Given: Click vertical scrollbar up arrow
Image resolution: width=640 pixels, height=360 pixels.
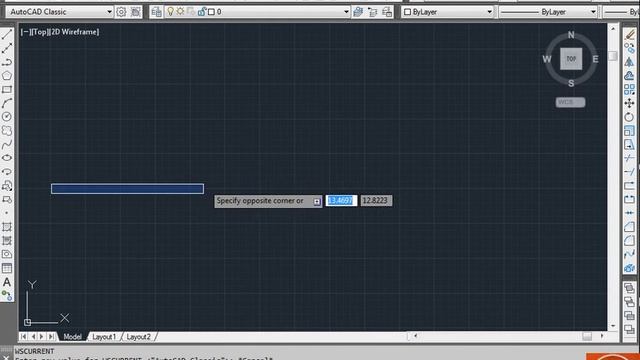Looking at the screenshot, I should 613,29.
